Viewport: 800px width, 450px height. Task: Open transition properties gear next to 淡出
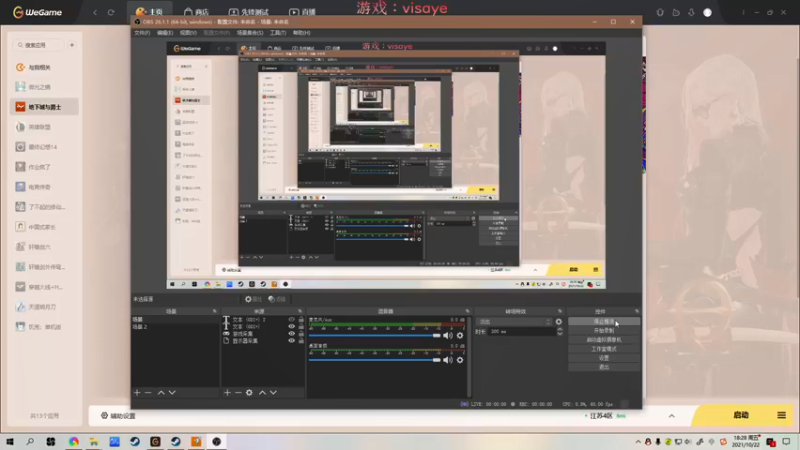559,321
